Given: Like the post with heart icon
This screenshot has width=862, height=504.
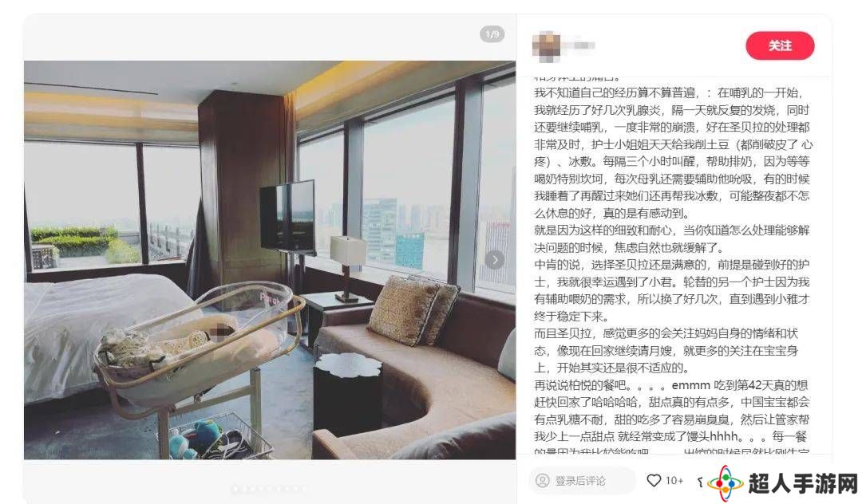Looking at the screenshot, I should [654, 480].
